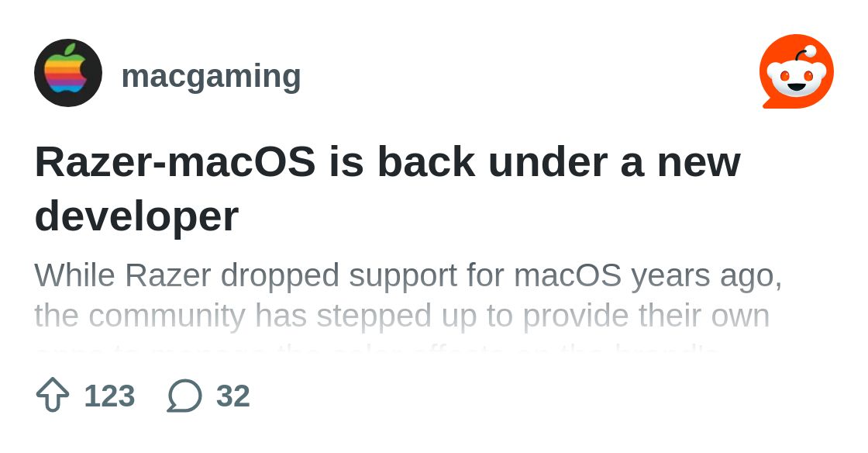Click the green leaf atop the Apple logo
The width and height of the screenshot is (868, 453).
[71, 50]
